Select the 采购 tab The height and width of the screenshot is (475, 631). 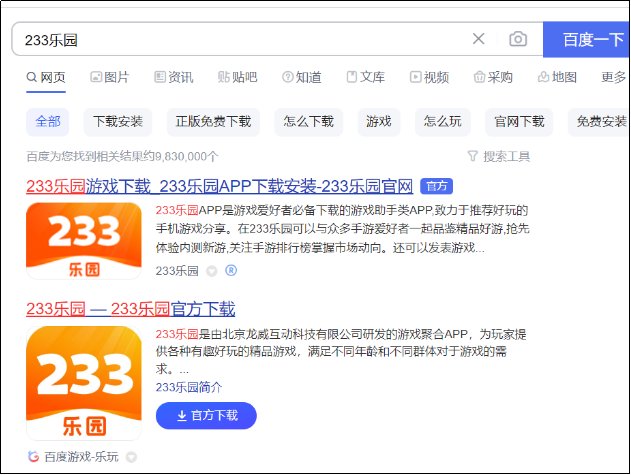click(493, 77)
